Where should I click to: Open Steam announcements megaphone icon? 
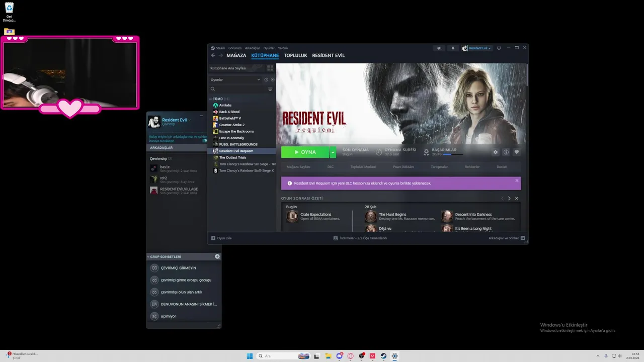coord(439,48)
